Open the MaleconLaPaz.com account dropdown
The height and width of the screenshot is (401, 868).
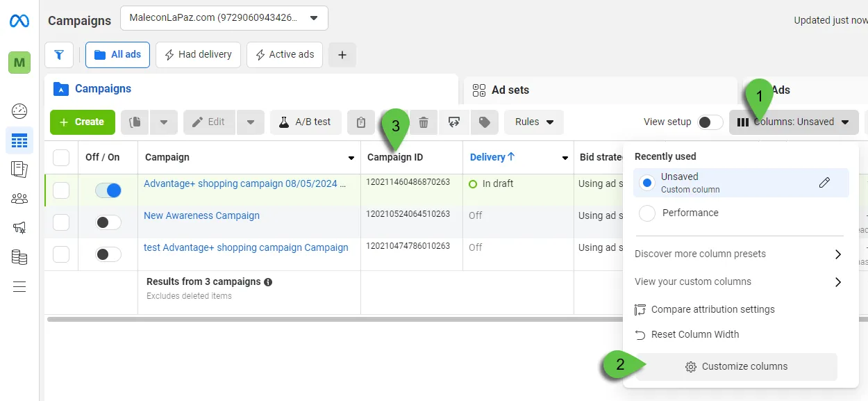click(x=224, y=18)
